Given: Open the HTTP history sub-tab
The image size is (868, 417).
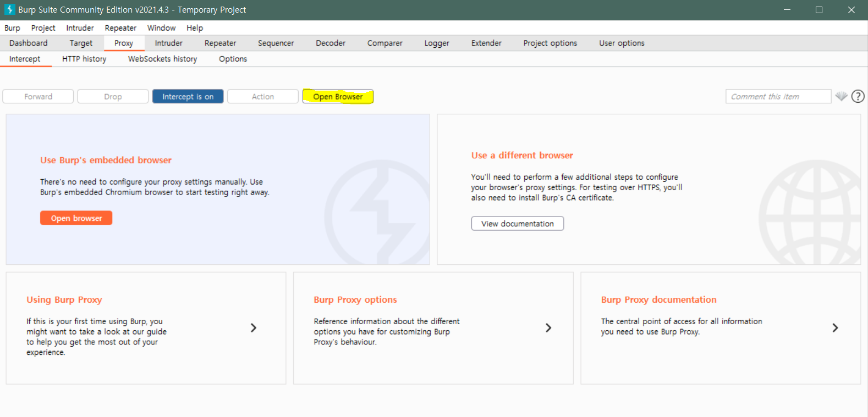Looking at the screenshot, I should point(84,59).
